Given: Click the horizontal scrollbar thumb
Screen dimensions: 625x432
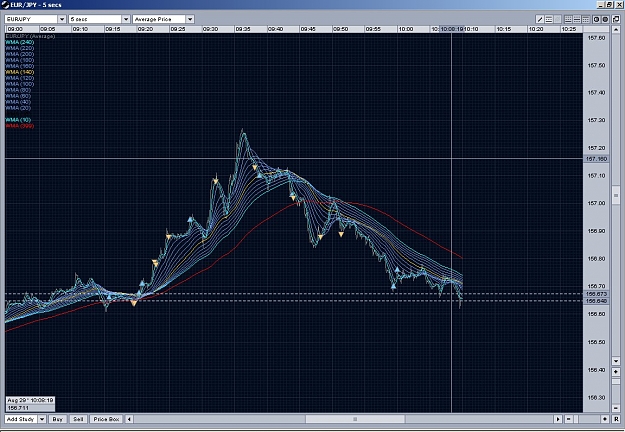Looking at the screenshot, I should click(355, 419).
